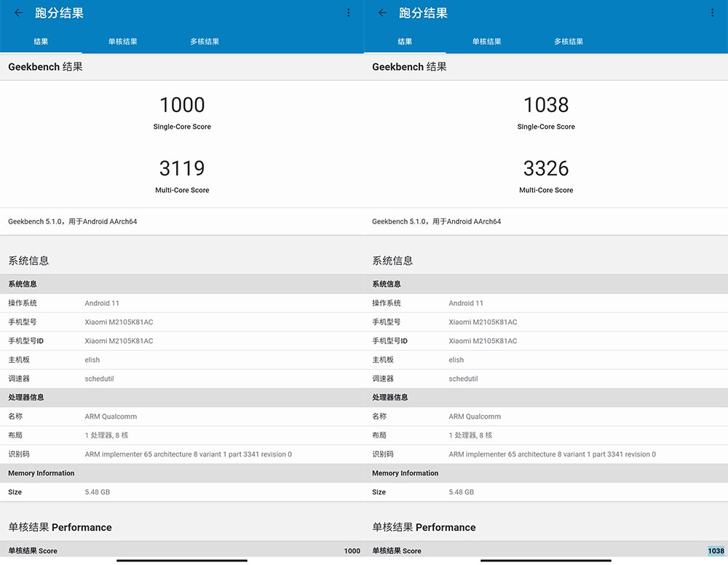Image resolution: width=728 pixels, height=565 pixels.
Task: Click Xiaomi M2105K81AC in left 手机型号 row
Action: point(119,323)
